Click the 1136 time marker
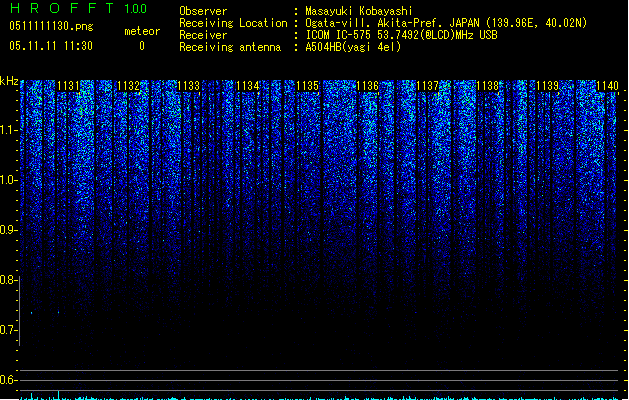This screenshot has height=400, width=629. (x=367, y=86)
